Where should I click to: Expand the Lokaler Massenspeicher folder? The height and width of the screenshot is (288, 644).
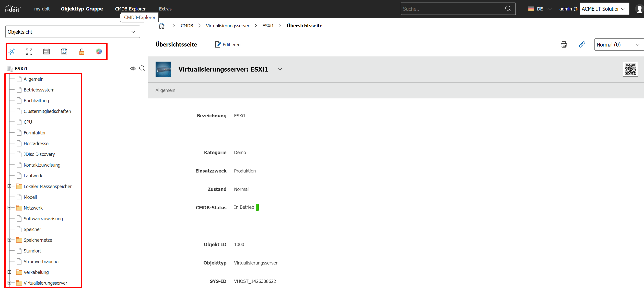[x=9, y=186]
